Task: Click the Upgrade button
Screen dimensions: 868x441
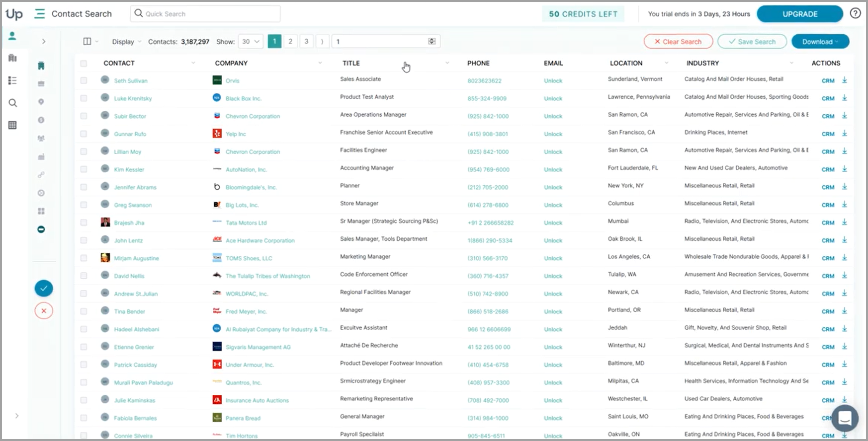Action: pyautogui.click(x=799, y=14)
